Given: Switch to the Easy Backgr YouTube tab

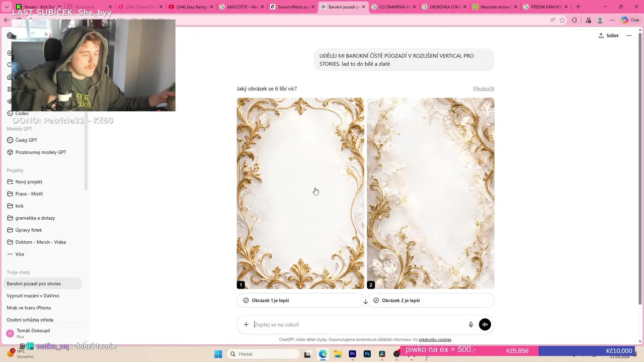Looking at the screenshot, I should tap(191, 7).
